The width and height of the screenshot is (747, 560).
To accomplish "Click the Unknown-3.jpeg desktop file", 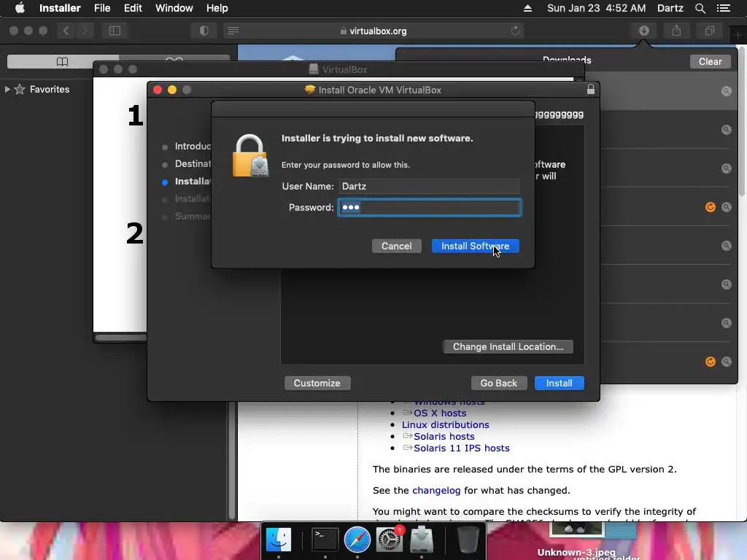I will pyautogui.click(x=576, y=552).
